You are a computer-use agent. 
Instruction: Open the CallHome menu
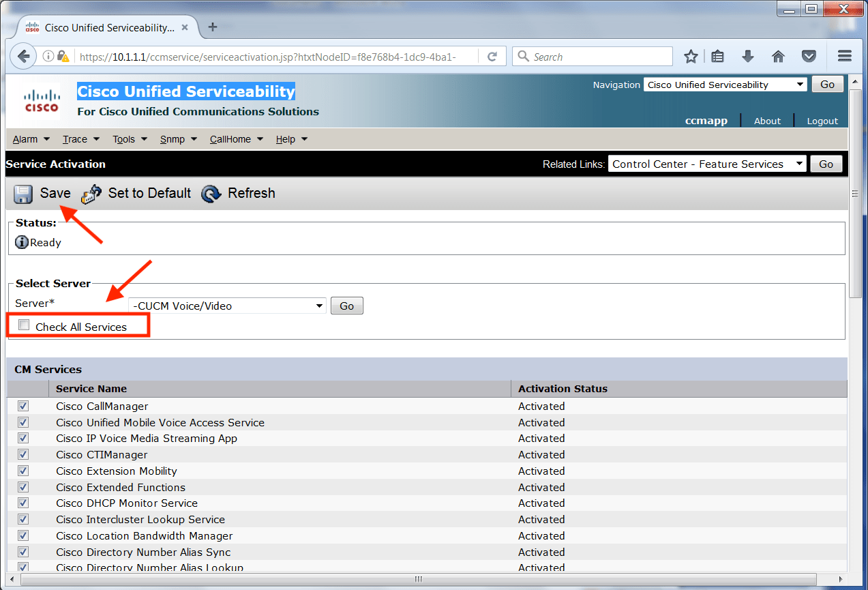(237, 139)
